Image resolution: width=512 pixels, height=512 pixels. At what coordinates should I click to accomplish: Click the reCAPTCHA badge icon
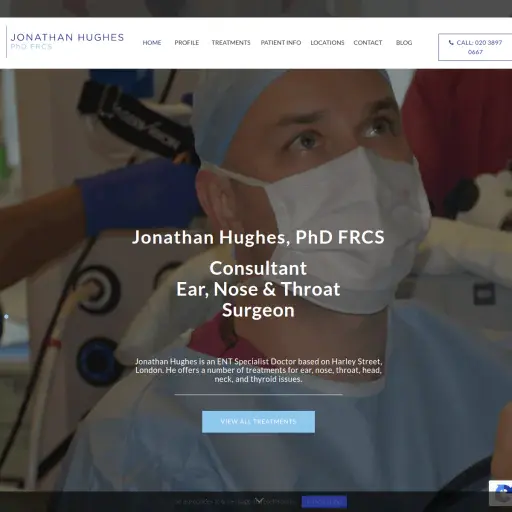(x=502, y=493)
